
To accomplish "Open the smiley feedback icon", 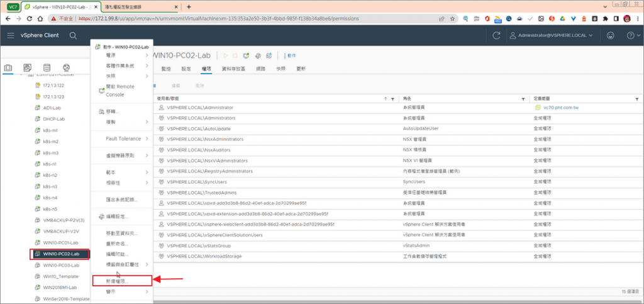I will pyautogui.click(x=610, y=35).
